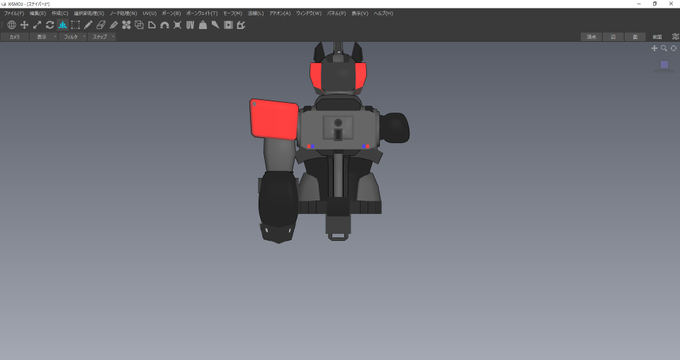Open the ボーン(B) menu

click(x=171, y=13)
